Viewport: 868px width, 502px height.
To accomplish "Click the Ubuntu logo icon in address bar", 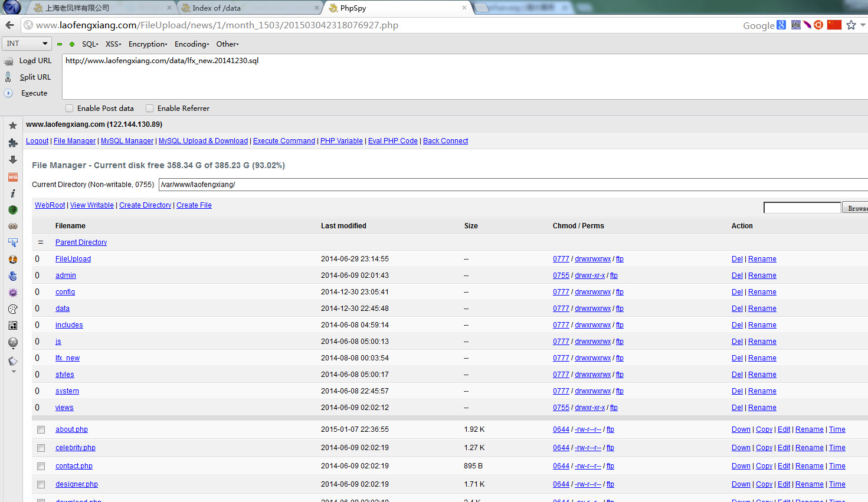I will point(818,25).
